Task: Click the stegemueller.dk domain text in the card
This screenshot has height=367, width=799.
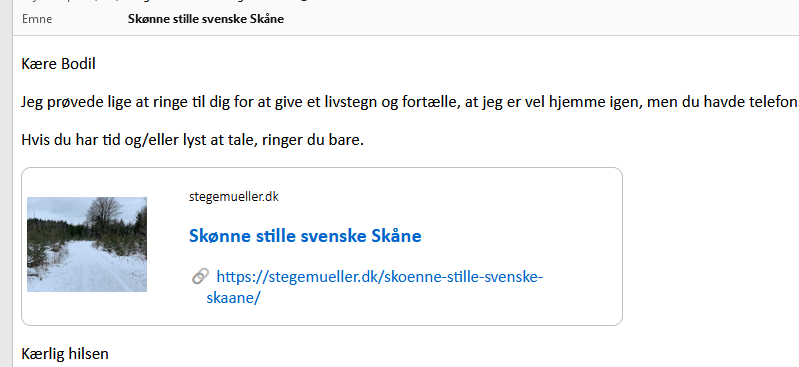Action: click(x=234, y=197)
